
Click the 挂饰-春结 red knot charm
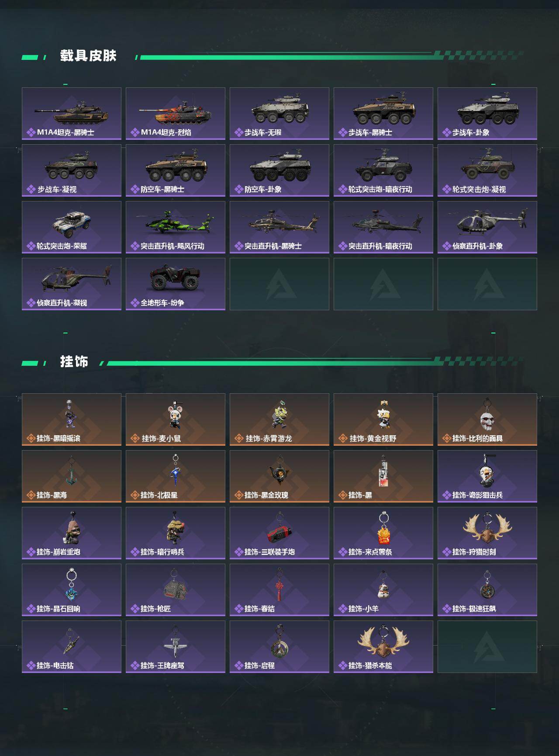pyautogui.click(x=279, y=590)
